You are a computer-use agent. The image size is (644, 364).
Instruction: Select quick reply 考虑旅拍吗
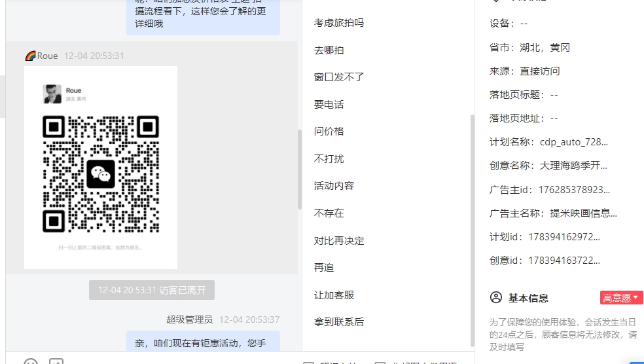(x=339, y=23)
